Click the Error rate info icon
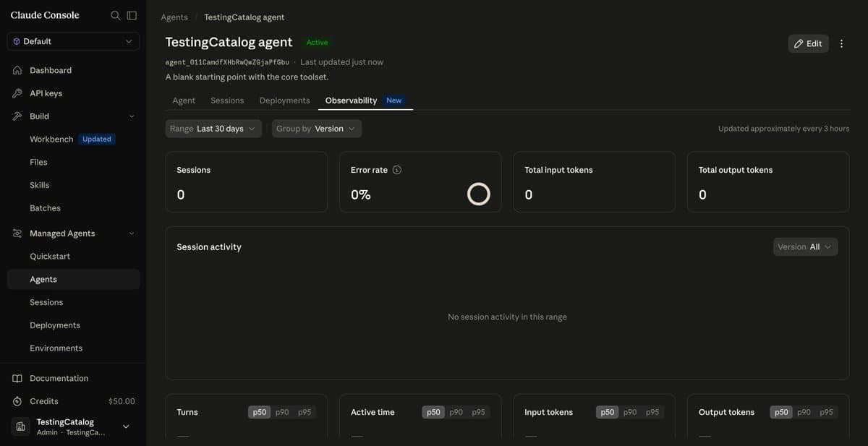The width and height of the screenshot is (868, 446). (x=396, y=170)
